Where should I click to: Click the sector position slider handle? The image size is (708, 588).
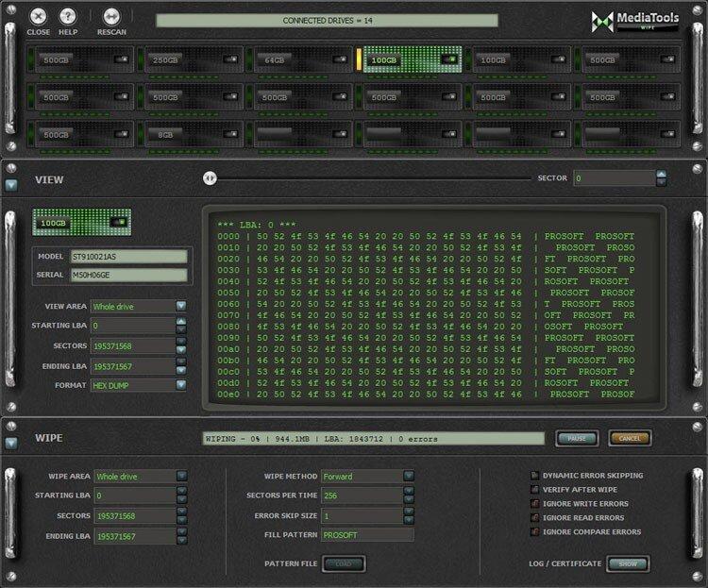(210, 177)
